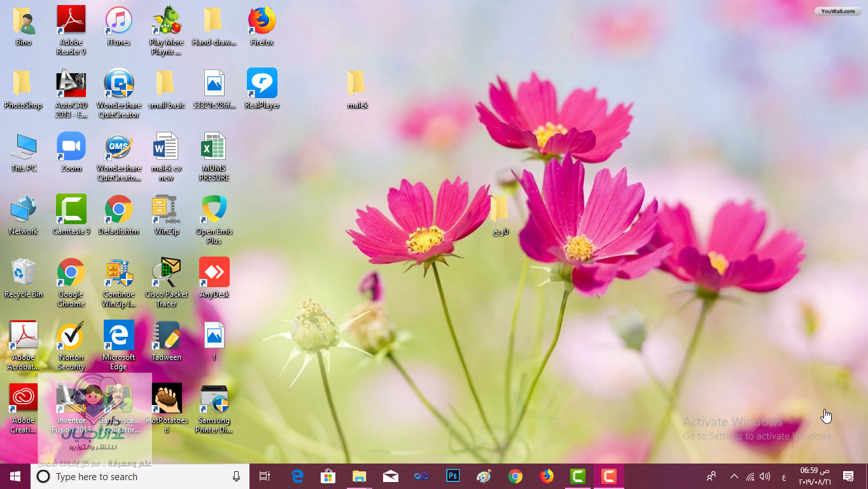868x489 pixels.
Task: Open the taskbar clock and date
Action: (x=814, y=476)
